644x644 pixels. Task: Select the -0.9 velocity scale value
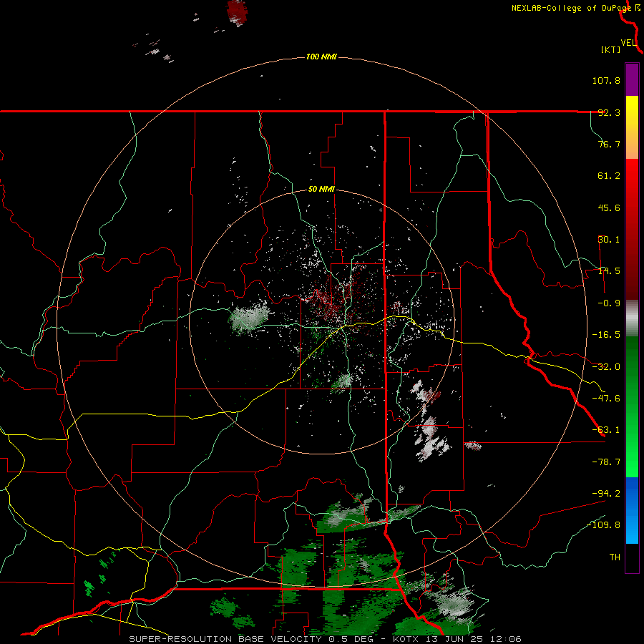pos(609,303)
